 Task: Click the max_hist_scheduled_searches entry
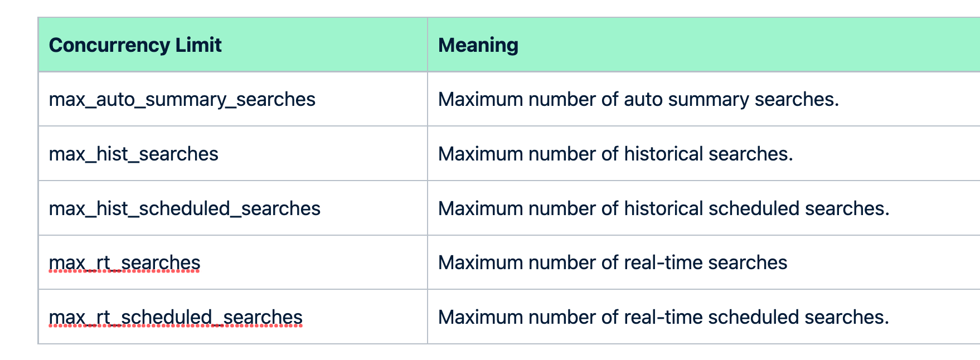185,208
